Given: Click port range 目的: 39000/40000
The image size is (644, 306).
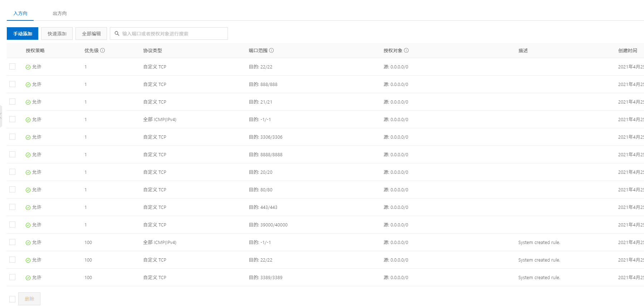Looking at the screenshot, I should (x=268, y=225).
